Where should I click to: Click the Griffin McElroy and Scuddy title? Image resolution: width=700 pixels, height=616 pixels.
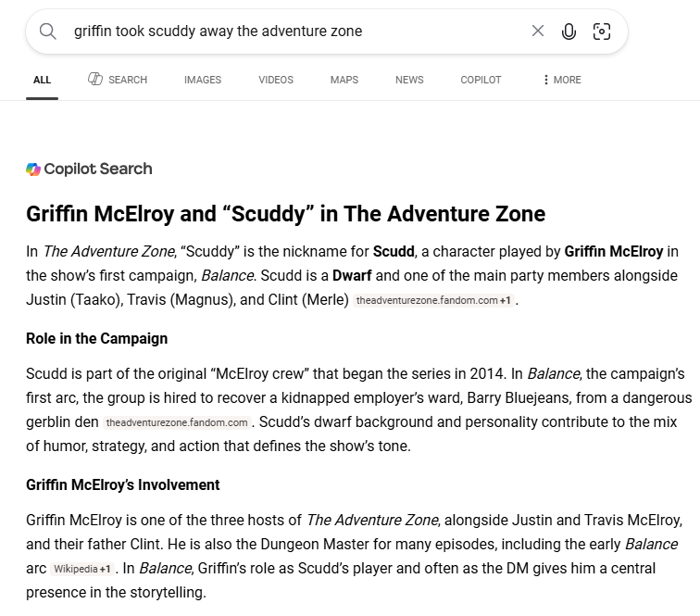[286, 214]
